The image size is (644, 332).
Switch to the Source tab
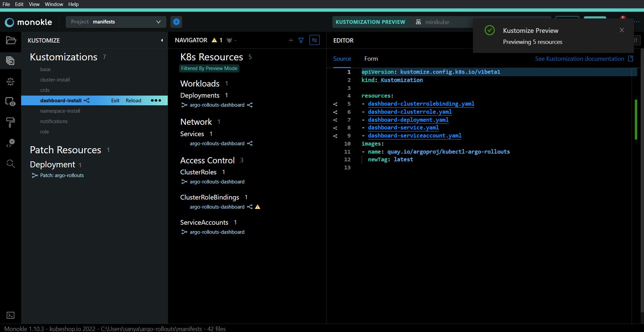point(342,59)
